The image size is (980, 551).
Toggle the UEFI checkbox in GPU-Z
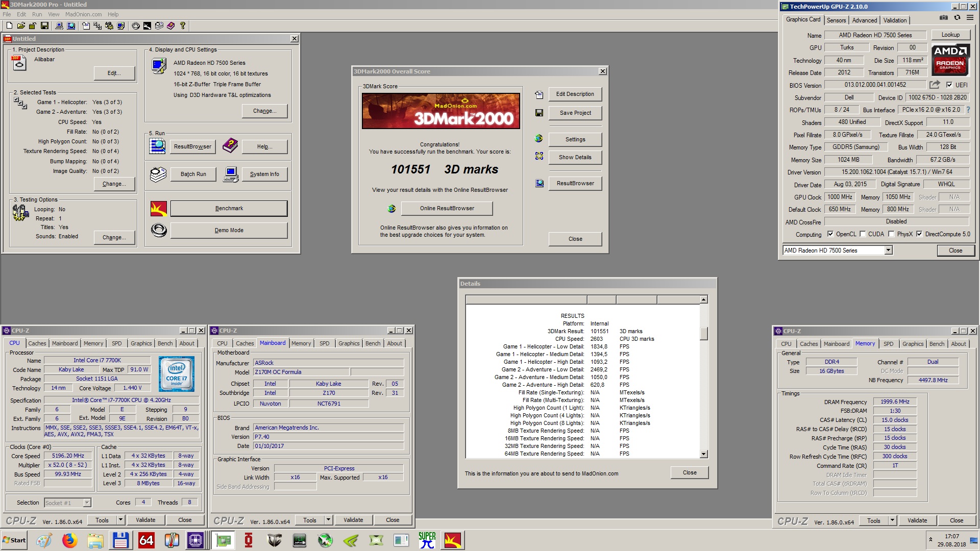click(x=949, y=85)
